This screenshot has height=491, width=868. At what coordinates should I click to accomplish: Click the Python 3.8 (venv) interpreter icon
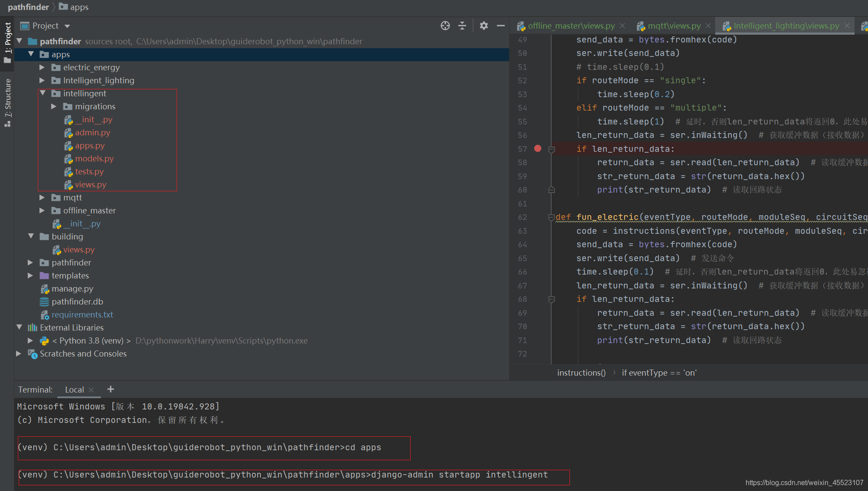click(44, 340)
